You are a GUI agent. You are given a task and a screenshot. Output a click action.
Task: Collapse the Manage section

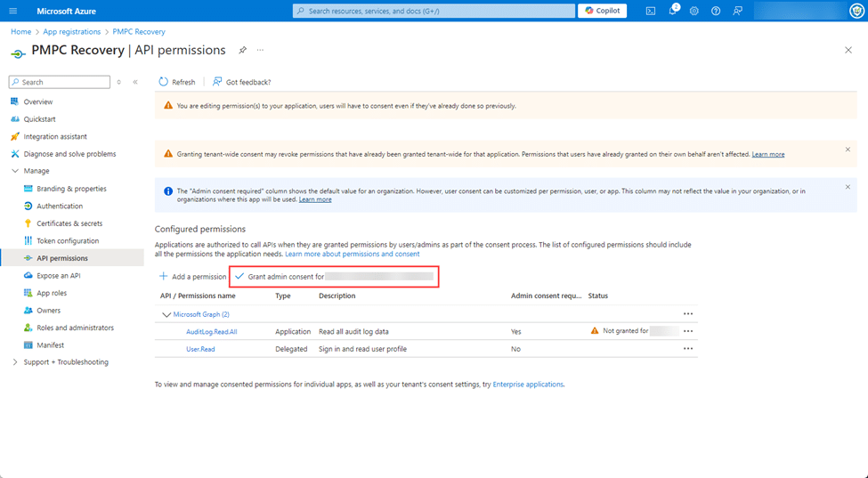[x=15, y=171]
